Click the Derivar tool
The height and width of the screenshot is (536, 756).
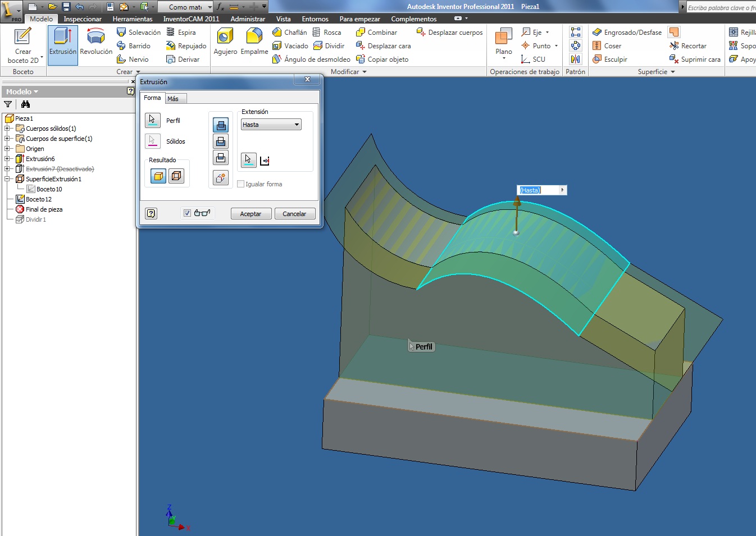(183, 59)
